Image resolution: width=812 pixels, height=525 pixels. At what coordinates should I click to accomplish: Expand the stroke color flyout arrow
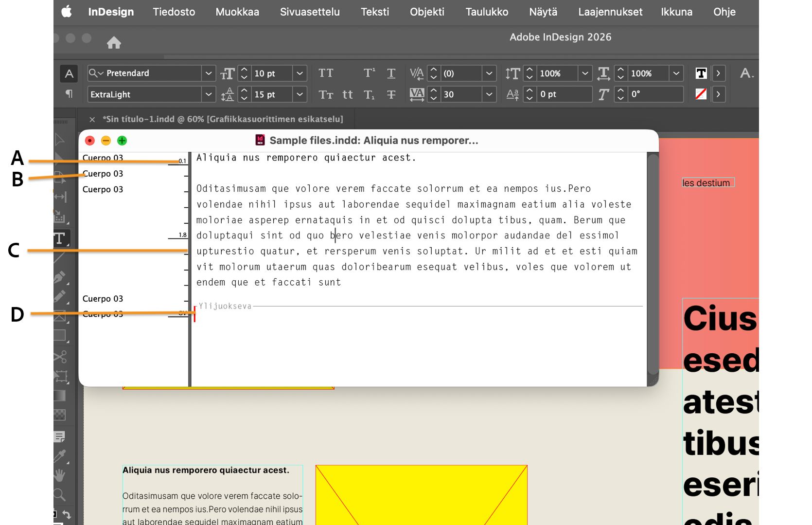718,94
